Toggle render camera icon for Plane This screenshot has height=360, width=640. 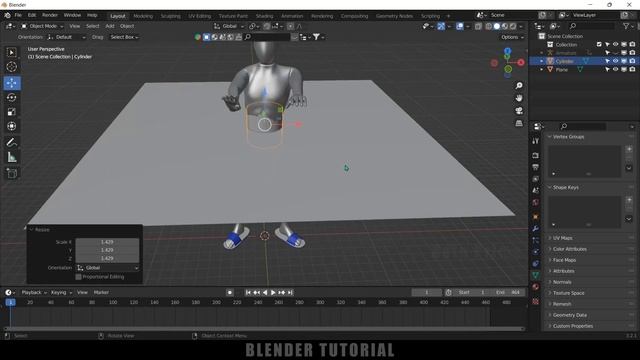point(632,69)
